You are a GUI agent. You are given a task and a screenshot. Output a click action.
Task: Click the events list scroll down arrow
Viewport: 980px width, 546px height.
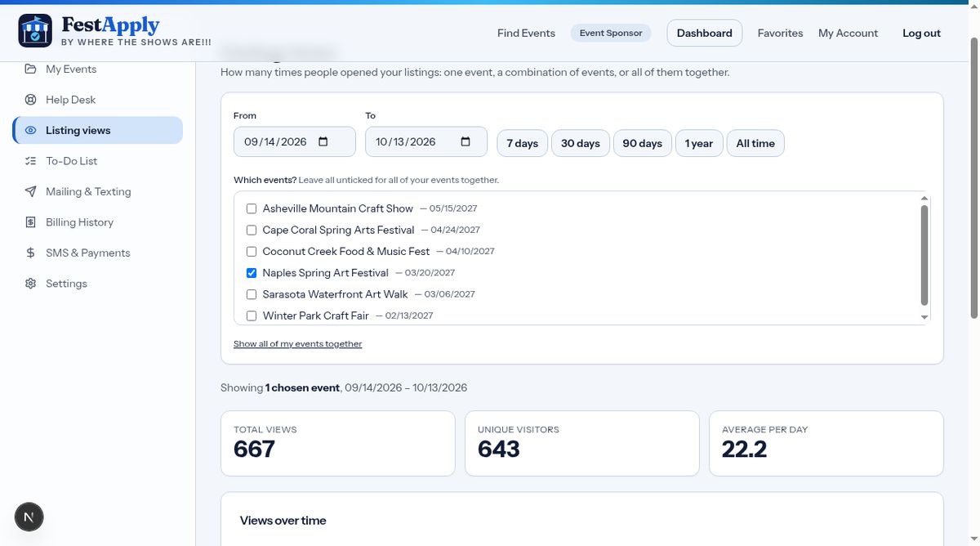924,317
